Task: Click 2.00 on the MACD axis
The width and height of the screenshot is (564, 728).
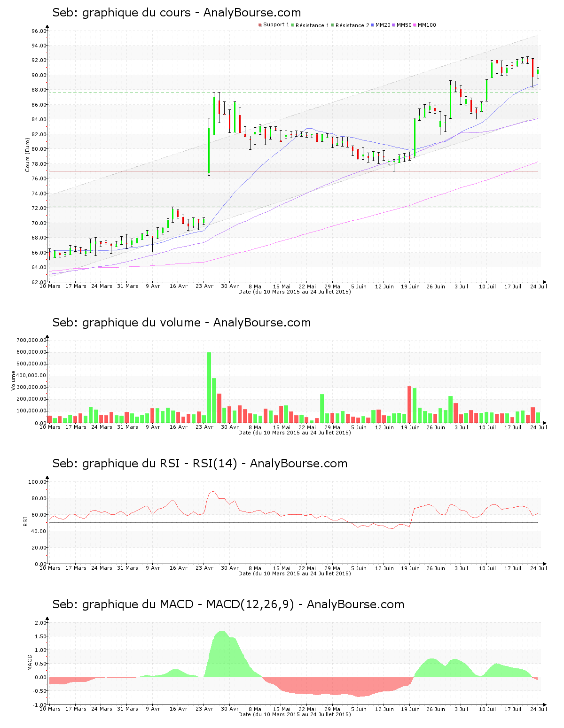Action: click(x=41, y=623)
